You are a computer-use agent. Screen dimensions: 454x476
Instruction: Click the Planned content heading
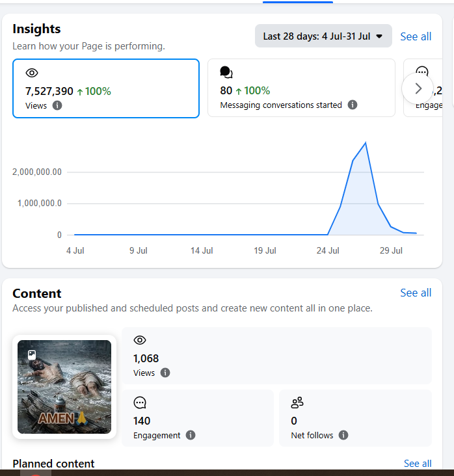[x=53, y=464]
